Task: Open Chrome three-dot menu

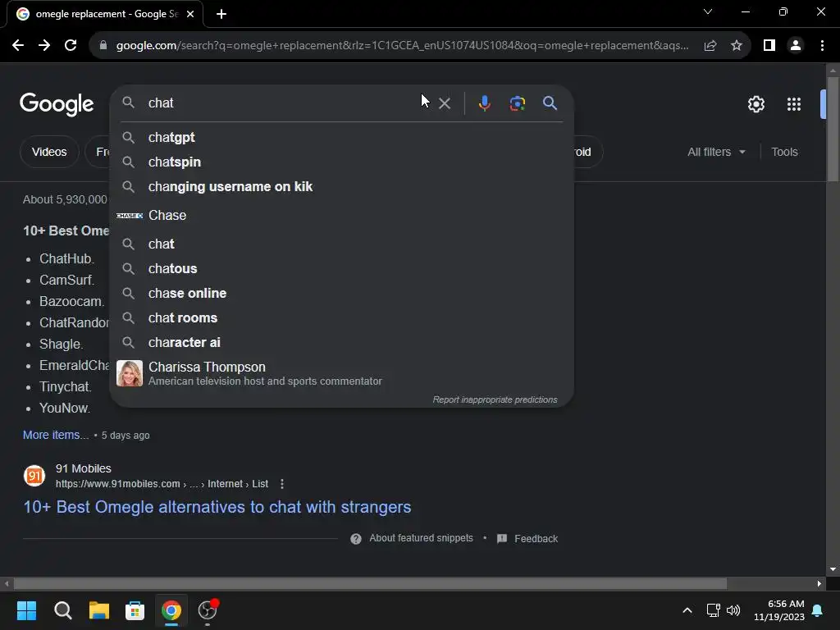Action: (822, 46)
